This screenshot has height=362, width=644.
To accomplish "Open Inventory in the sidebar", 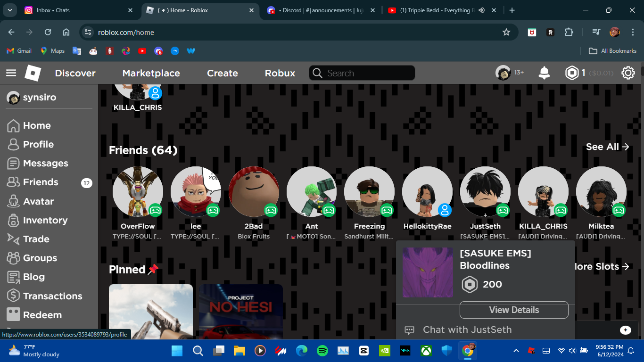I will point(38,220).
